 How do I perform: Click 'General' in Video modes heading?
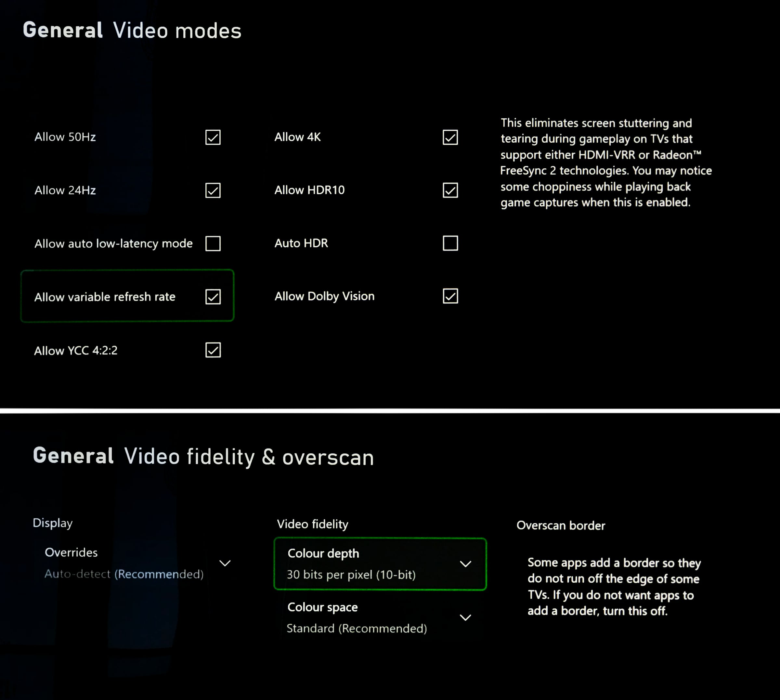[x=63, y=30]
